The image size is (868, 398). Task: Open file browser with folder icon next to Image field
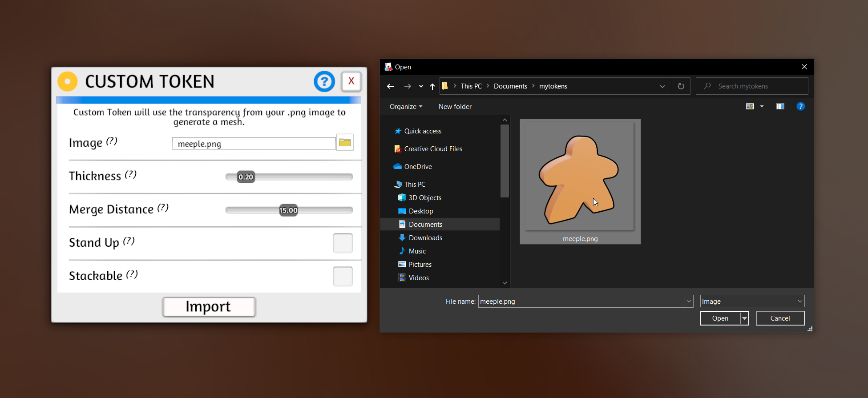[x=345, y=142]
